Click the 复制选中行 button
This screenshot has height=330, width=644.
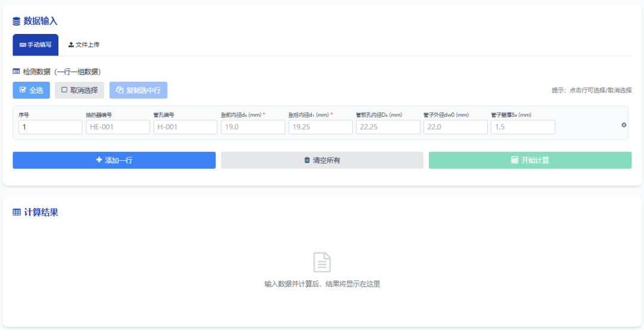[138, 91]
